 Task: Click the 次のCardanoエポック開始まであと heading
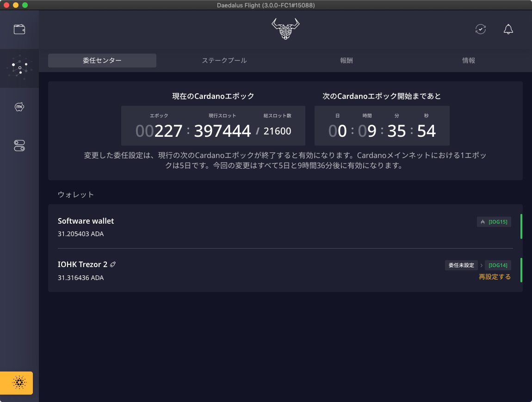pos(382,96)
